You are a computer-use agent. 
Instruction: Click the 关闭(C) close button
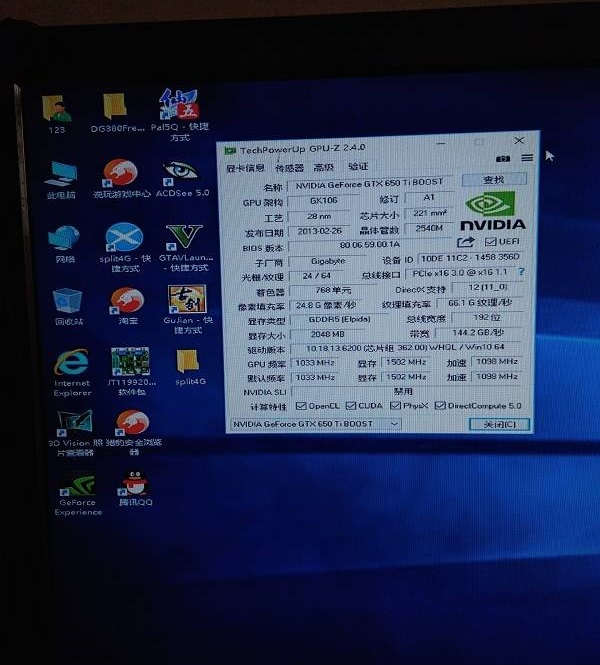pyautogui.click(x=500, y=424)
